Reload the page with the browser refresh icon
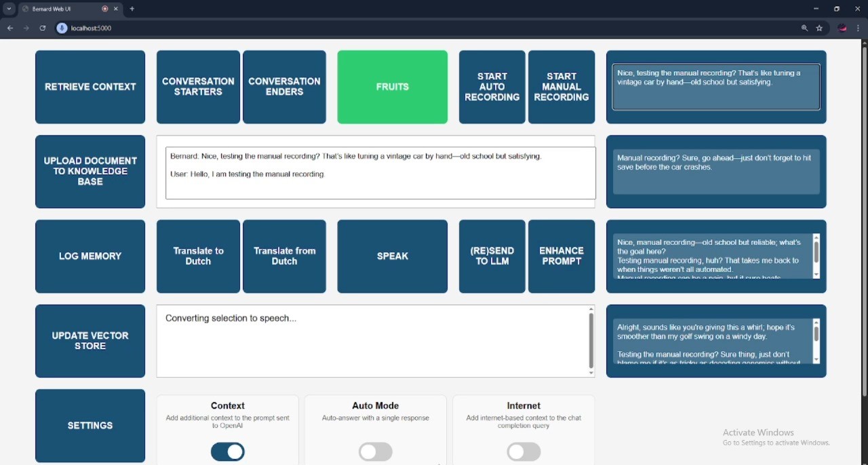 [43, 28]
